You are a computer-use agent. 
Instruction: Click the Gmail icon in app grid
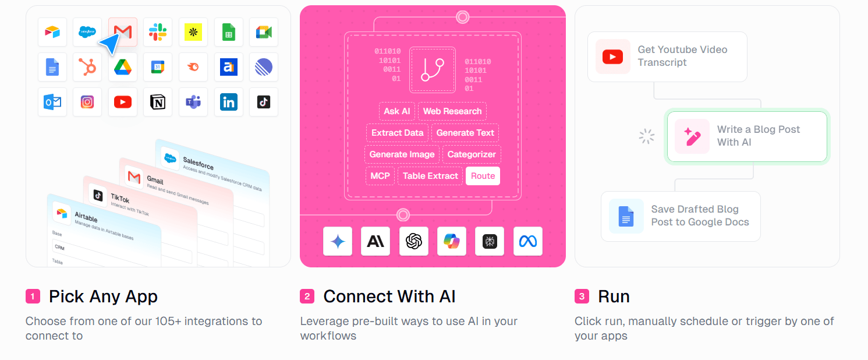(x=123, y=32)
